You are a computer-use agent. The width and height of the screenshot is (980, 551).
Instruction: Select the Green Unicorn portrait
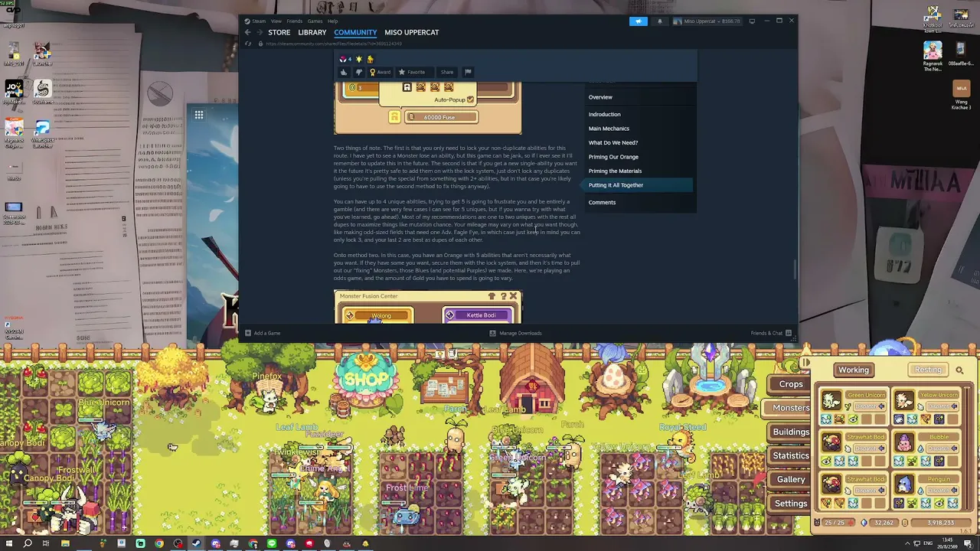tap(831, 401)
